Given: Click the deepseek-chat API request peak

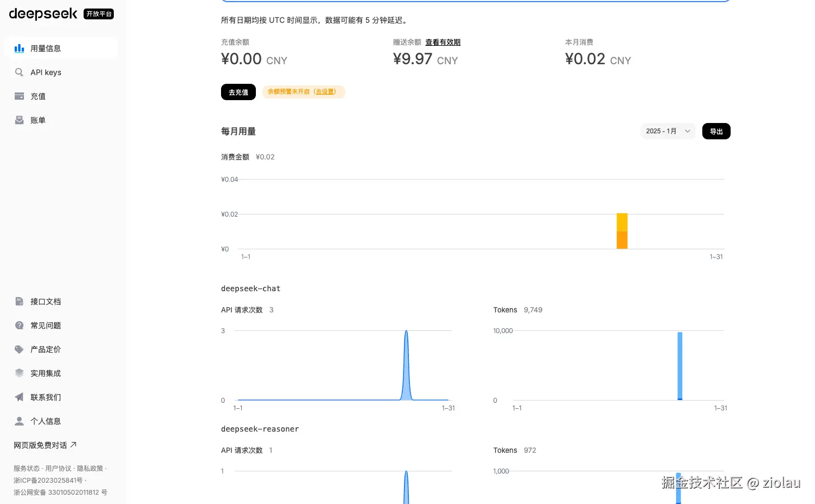Looking at the screenshot, I should point(406,365).
